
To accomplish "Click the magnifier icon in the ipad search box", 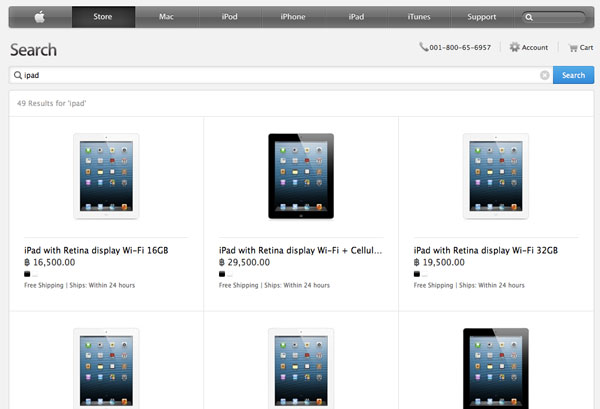I will [18, 75].
